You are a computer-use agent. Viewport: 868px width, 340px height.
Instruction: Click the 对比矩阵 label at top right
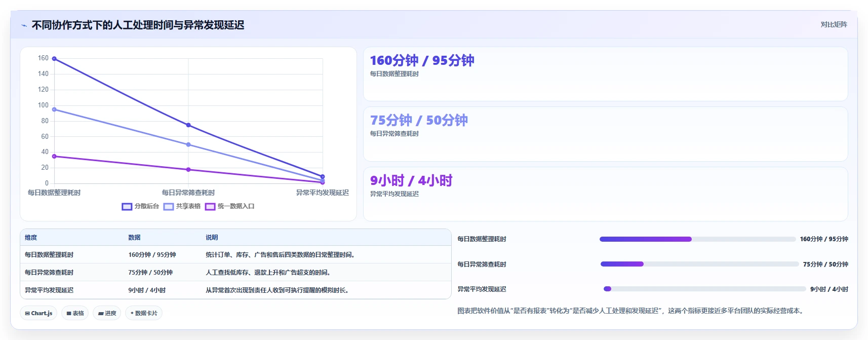pyautogui.click(x=834, y=24)
